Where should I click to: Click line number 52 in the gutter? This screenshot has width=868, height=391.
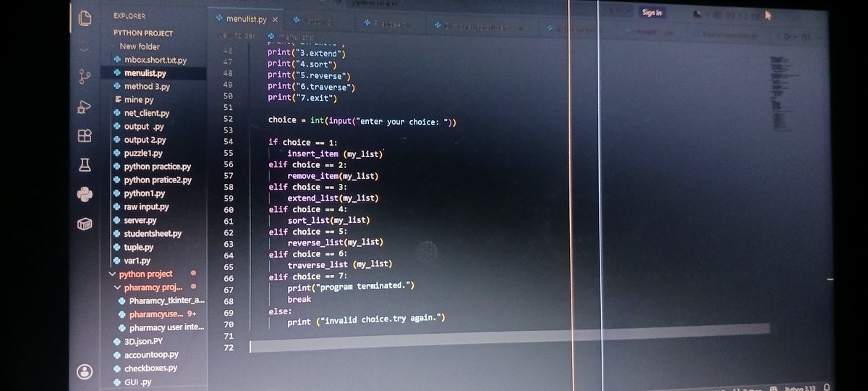click(x=228, y=119)
